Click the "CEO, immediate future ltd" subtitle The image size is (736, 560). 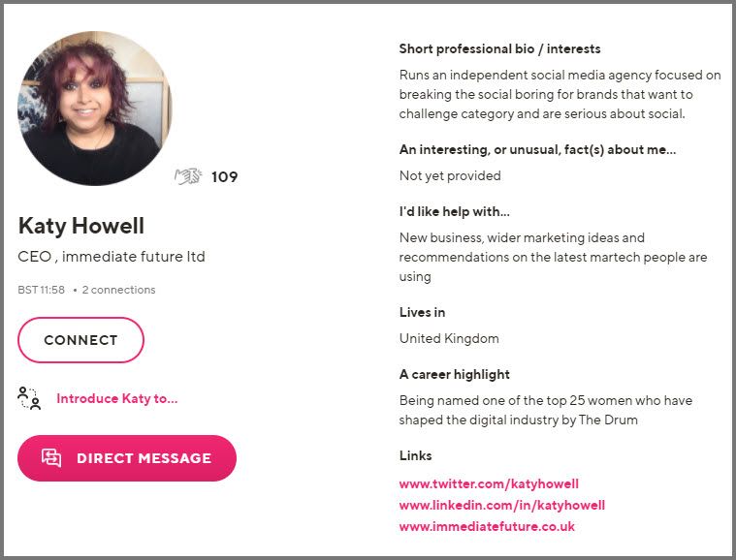112,257
